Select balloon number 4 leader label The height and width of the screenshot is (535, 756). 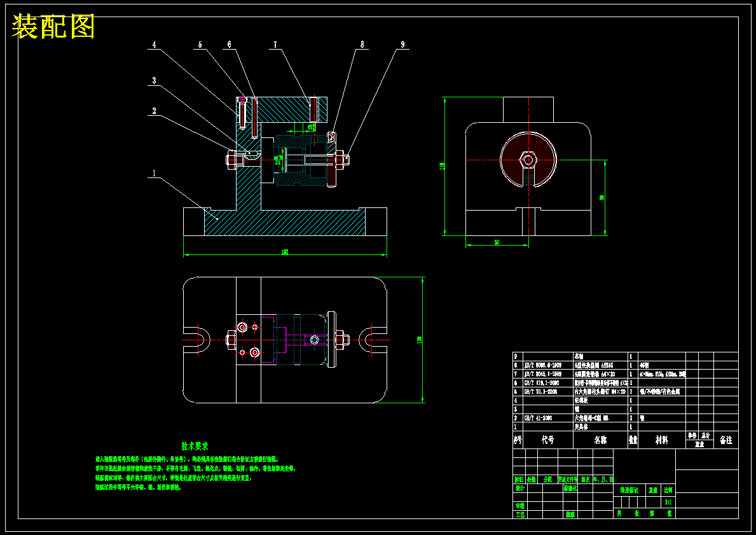[155, 45]
